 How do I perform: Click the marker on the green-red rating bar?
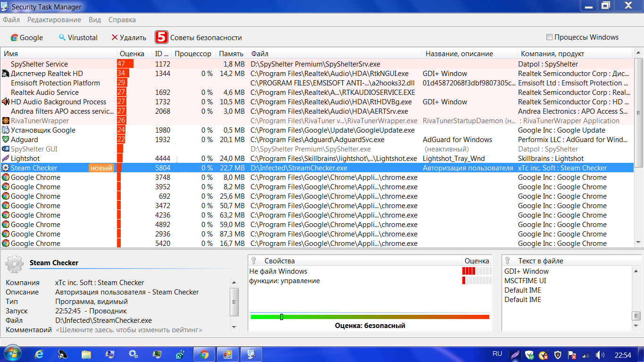[x=282, y=317]
